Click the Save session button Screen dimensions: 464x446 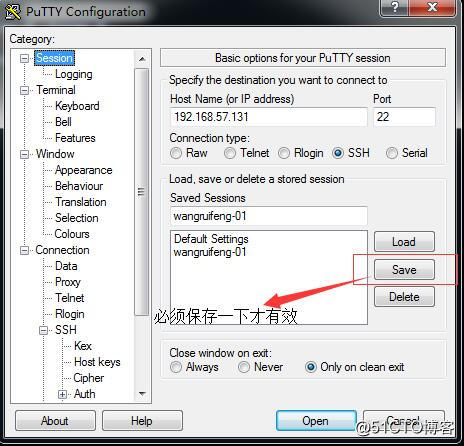pos(404,269)
